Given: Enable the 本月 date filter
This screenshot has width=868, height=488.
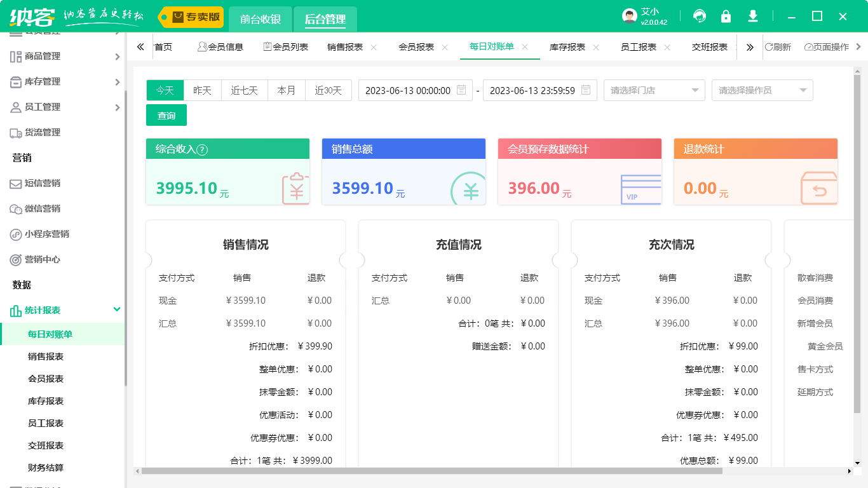Looking at the screenshot, I should (287, 90).
